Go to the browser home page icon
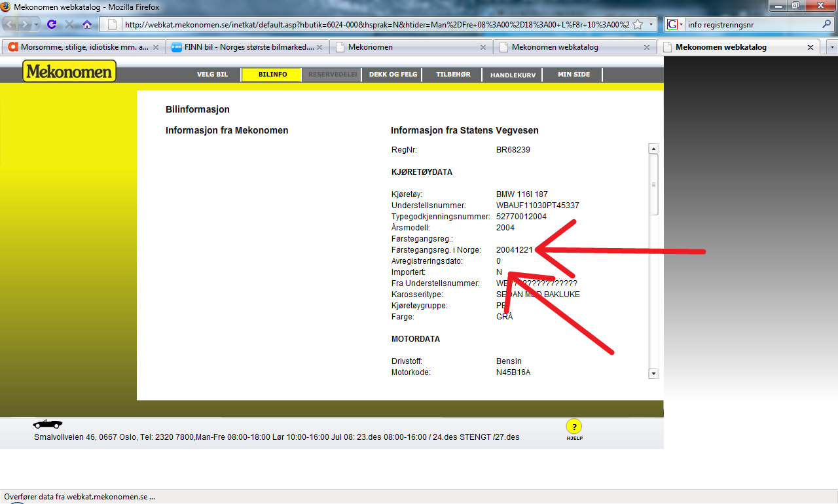Image resolution: width=838 pixels, height=504 pixels. [87, 24]
